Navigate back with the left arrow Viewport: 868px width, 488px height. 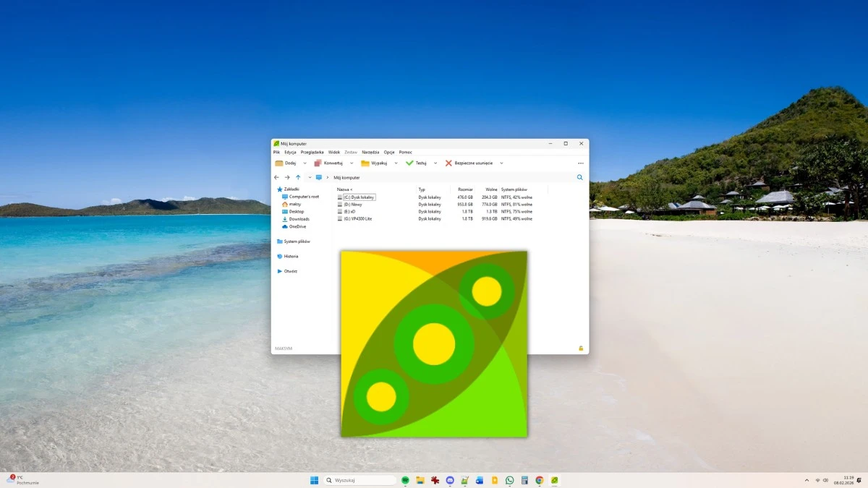[276, 177]
